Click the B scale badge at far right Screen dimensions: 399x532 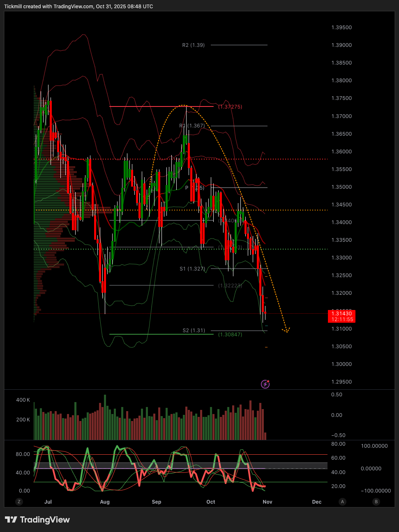(x=376, y=502)
